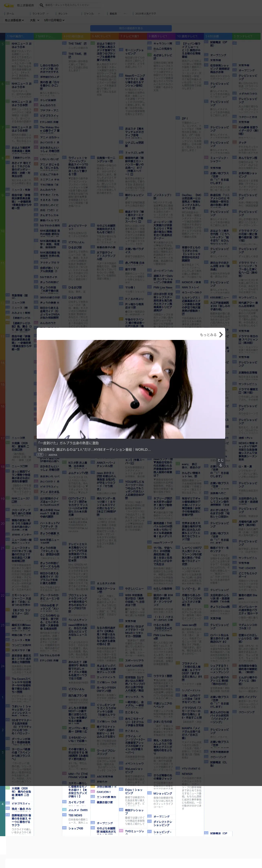Image resolution: width=262 pixels, height=868 pixels.
Task: Open the TBS NEWS program listing
Action: point(75,815)
